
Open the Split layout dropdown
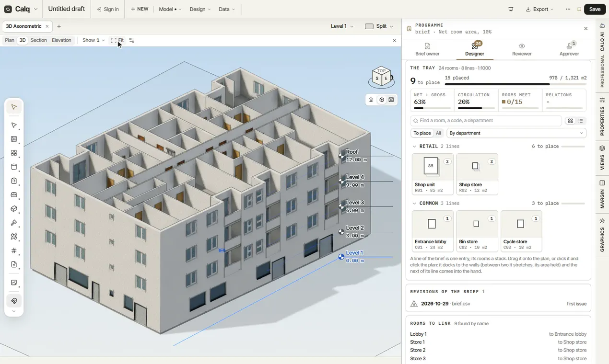click(379, 26)
